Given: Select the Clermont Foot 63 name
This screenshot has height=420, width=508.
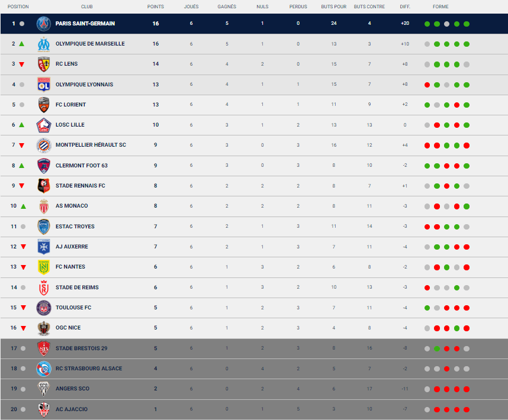Looking at the screenshot, I should coord(82,166).
